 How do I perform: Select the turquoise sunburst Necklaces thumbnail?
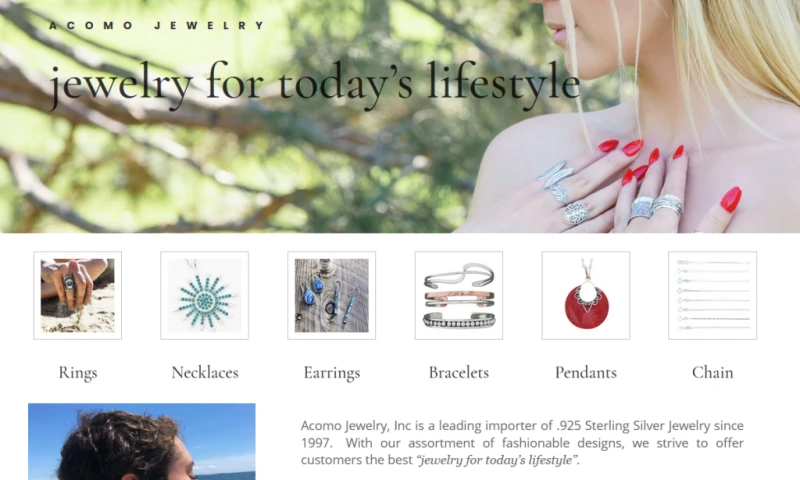[x=205, y=295]
